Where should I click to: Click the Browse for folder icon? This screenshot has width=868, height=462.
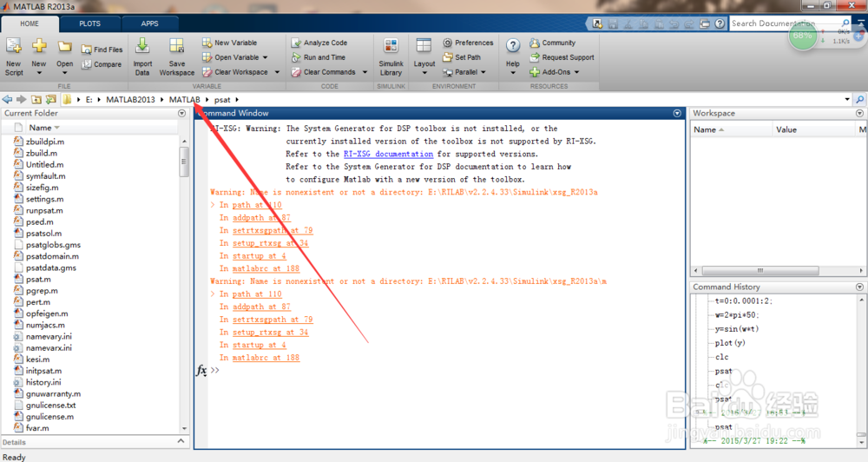point(51,99)
